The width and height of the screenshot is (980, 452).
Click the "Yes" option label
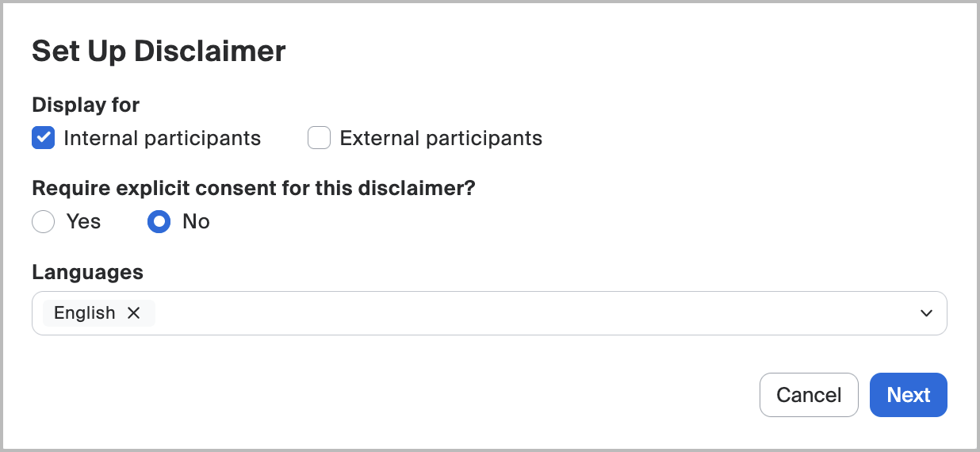[83, 221]
